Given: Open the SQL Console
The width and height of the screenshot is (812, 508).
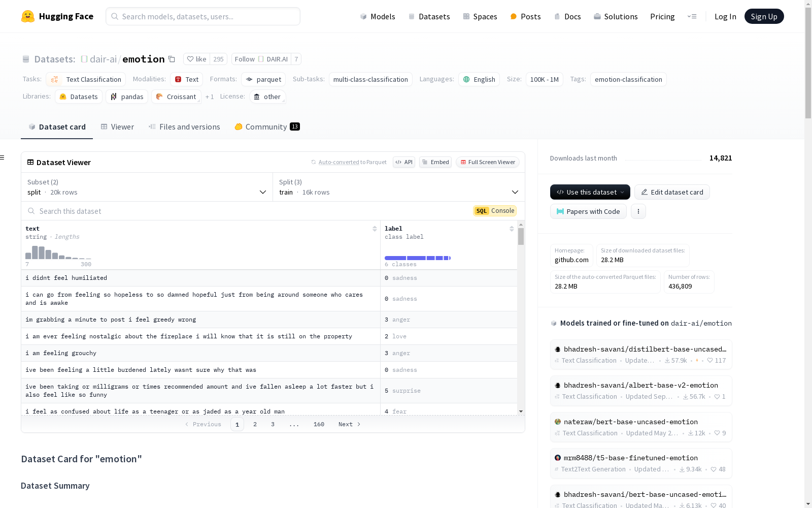Looking at the screenshot, I should coord(495,211).
